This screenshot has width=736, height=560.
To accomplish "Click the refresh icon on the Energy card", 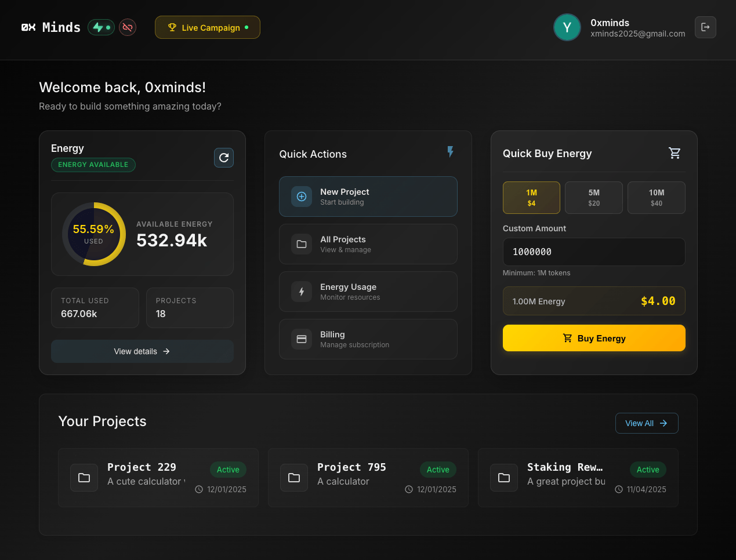I will pyautogui.click(x=224, y=158).
